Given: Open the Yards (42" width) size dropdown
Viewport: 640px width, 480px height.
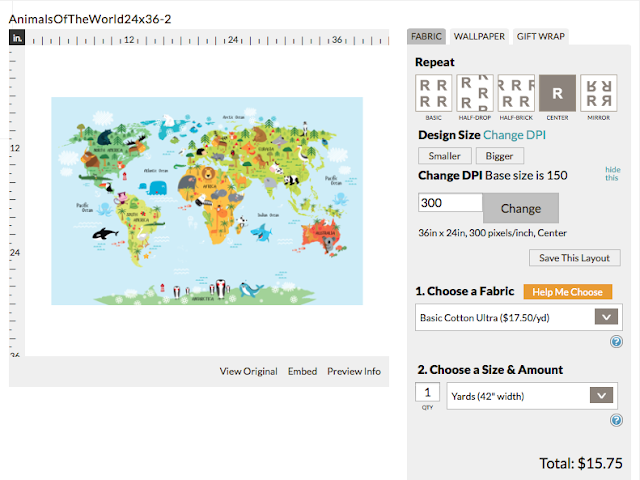Looking at the screenshot, I should 532,396.
